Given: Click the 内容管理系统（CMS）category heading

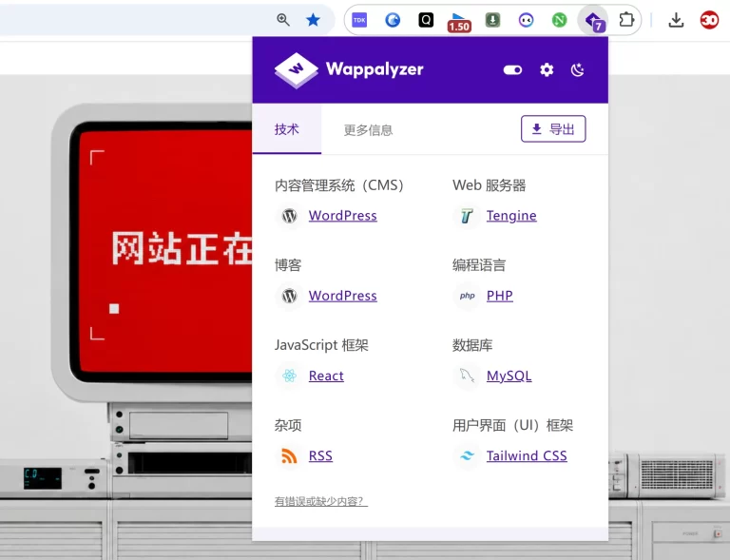Looking at the screenshot, I should [x=339, y=185].
